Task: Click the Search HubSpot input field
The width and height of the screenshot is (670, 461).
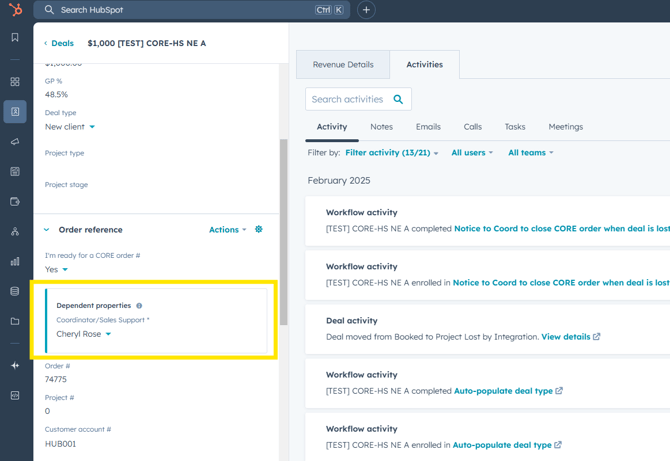Action: pyautogui.click(x=190, y=10)
